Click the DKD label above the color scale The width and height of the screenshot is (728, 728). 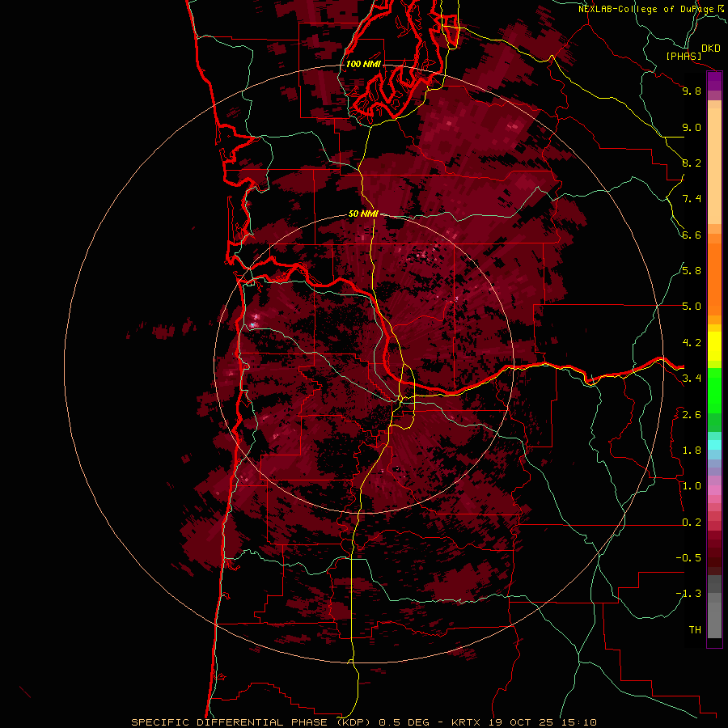coord(711,49)
